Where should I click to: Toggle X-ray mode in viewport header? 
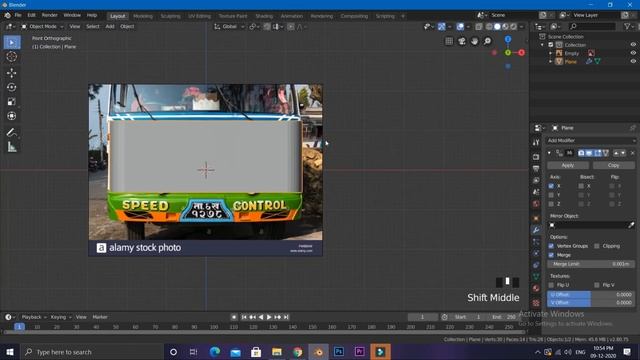(478, 27)
